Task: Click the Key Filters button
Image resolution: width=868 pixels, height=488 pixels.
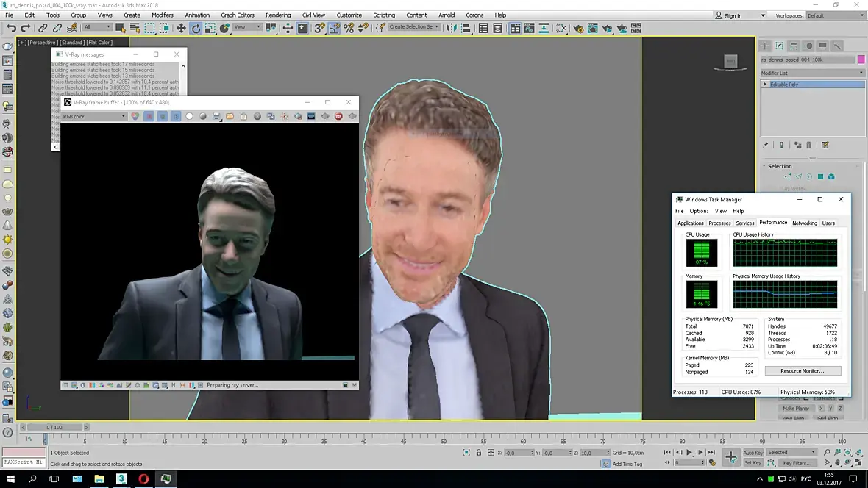Action: tap(797, 462)
